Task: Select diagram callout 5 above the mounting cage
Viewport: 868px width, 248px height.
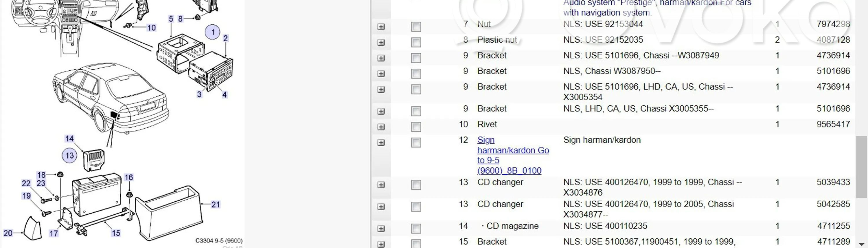Action: 171,19
